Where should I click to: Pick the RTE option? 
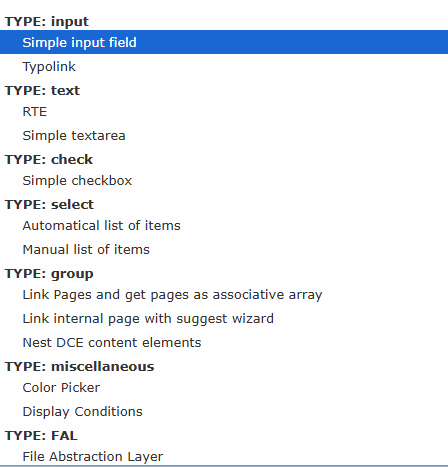click(224, 111)
